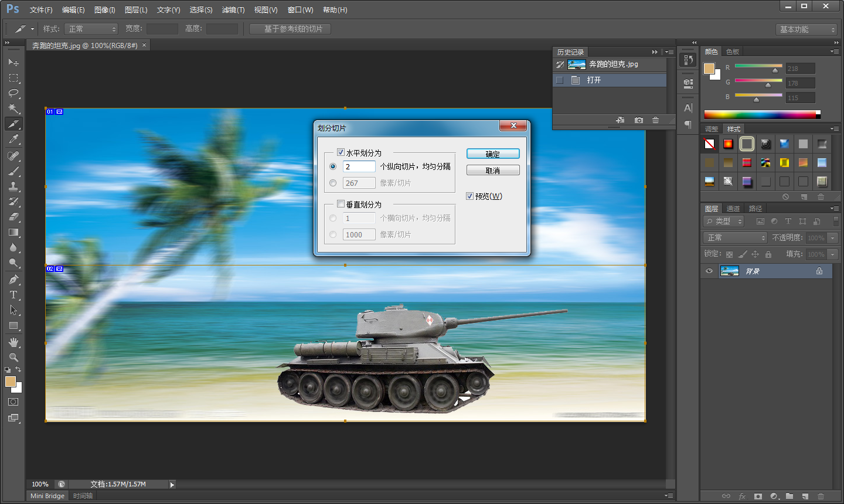Image resolution: width=844 pixels, height=504 pixels.
Task: Click the 确定 button in dialog
Action: click(493, 154)
